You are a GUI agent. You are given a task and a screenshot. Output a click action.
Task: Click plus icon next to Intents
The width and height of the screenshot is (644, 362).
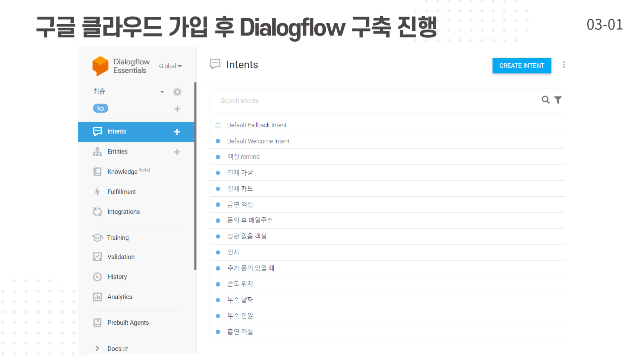[x=177, y=132]
